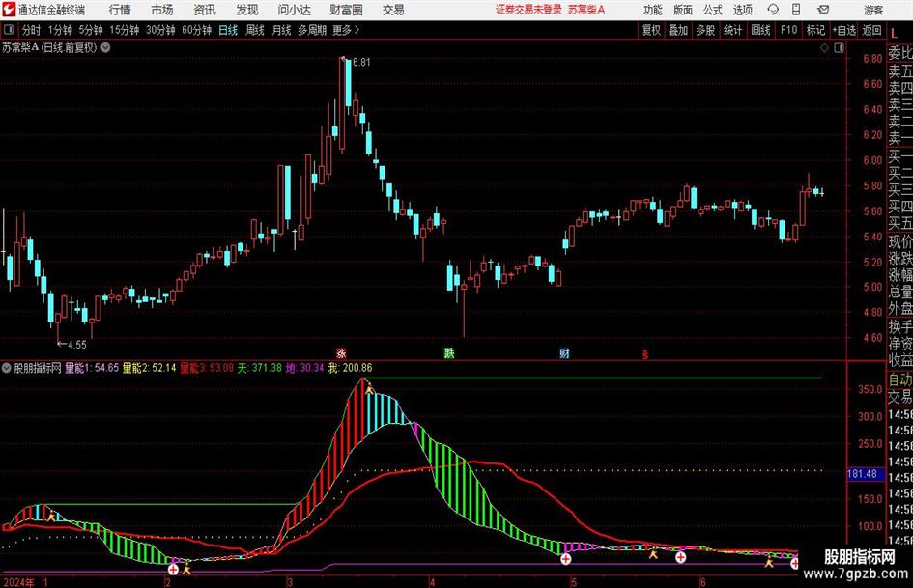This screenshot has width=913, height=588.
Task: Switch to 1分钟 period
Action: pos(59,30)
